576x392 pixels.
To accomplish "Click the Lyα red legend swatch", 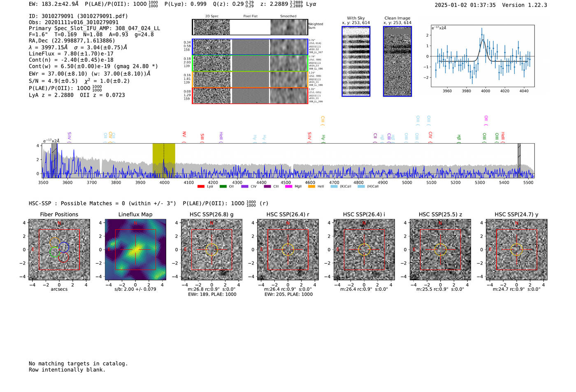I will tap(201, 186).
